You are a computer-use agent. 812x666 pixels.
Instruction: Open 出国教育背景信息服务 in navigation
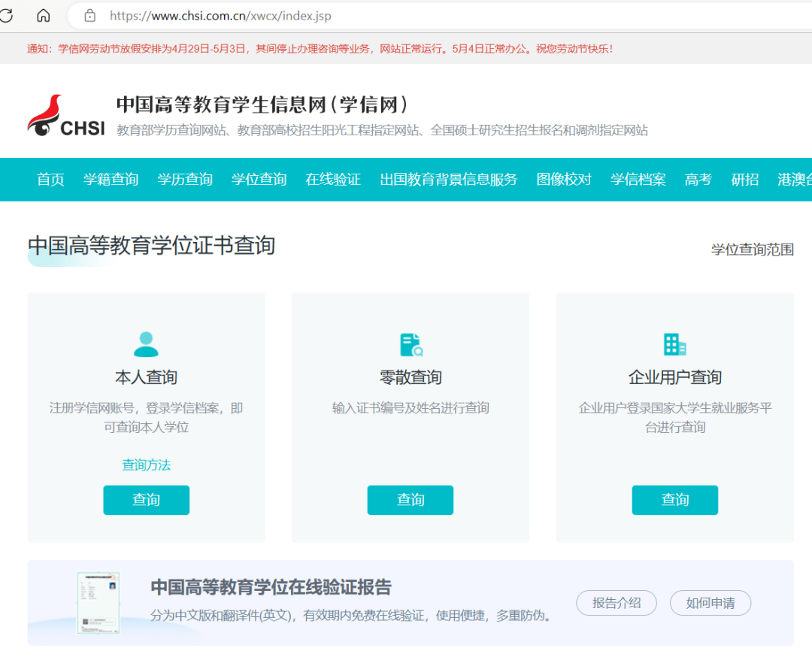tap(448, 179)
